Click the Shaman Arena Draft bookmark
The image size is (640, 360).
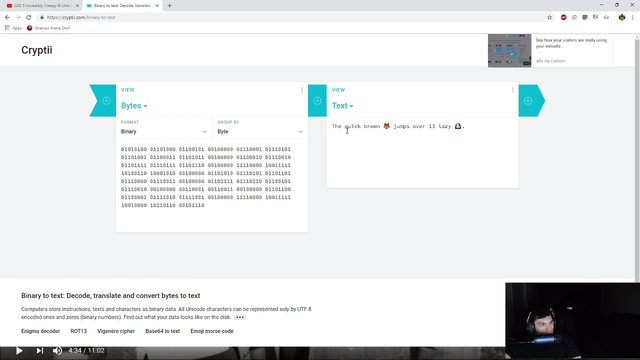pyautogui.click(x=49, y=28)
